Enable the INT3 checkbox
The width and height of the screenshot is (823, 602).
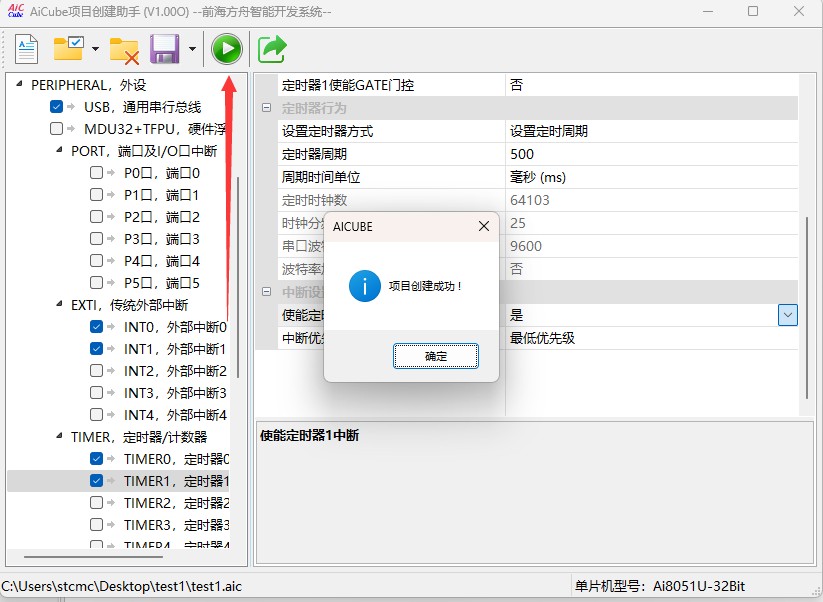tap(96, 393)
